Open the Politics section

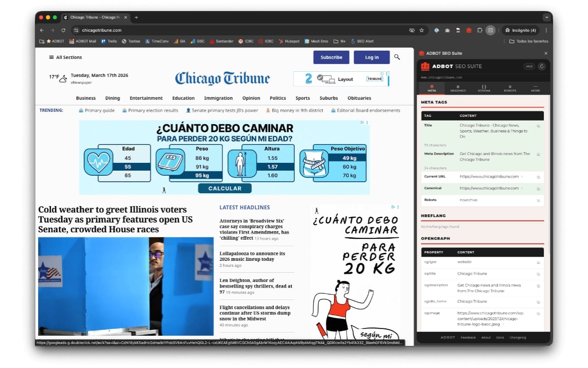pos(278,98)
